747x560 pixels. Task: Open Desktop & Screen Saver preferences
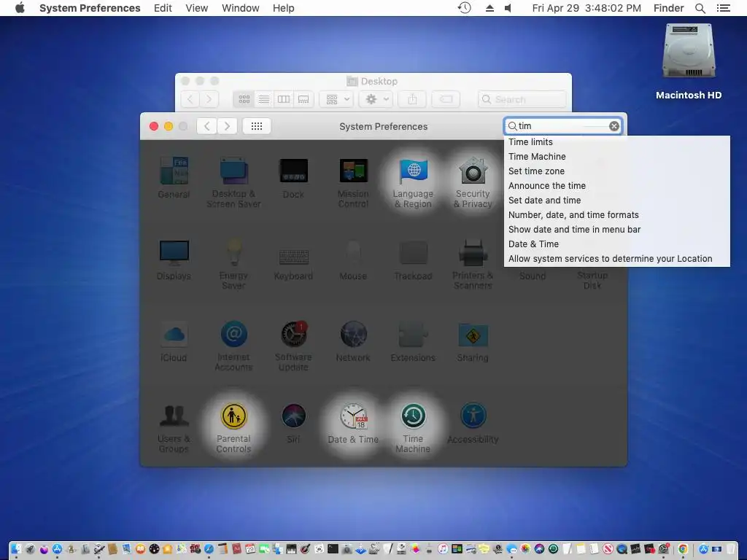(x=233, y=182)
